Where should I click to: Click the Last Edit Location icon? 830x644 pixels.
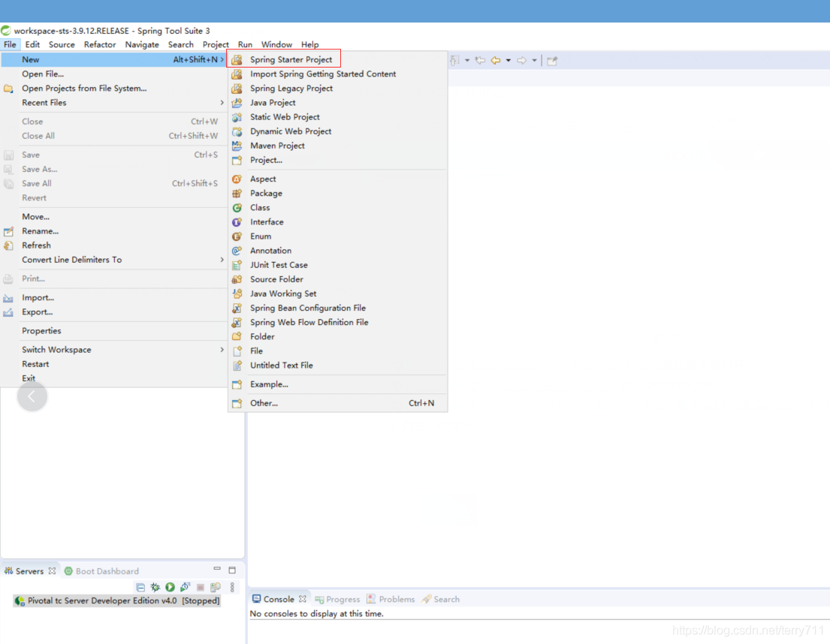480,60
